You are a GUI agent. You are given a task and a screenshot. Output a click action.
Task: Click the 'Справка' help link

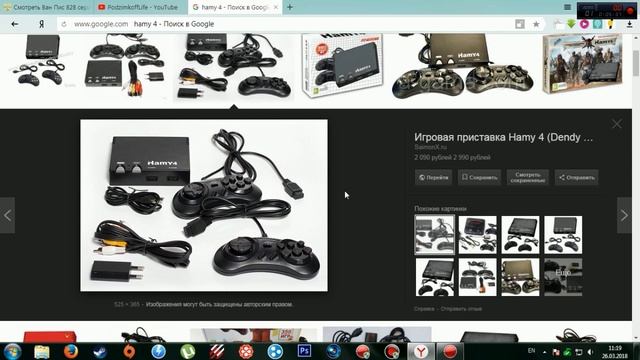click(x=424, y=309)
